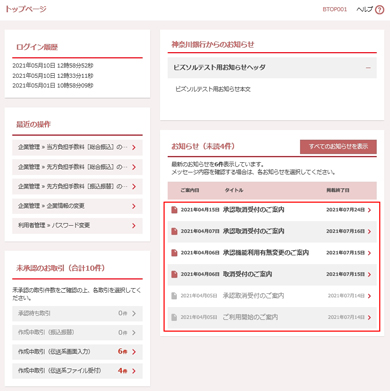This screenshot has width=390, height=391.
Task: Click the すべてのお知らせを表示 button
Action: tap(338, 146)
